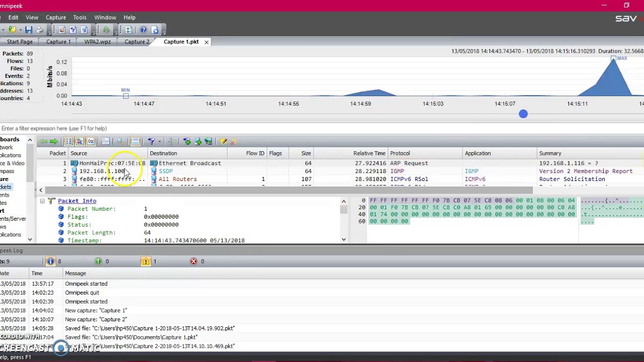Screen dimensions: 644x362
Task: Select log entry 'New capture: "Capture 2"'
Action: pos(322,319)
